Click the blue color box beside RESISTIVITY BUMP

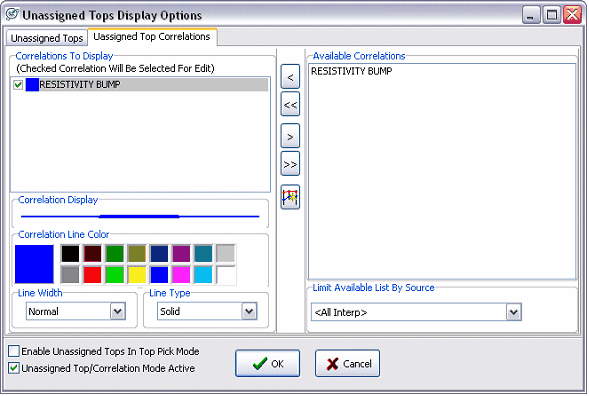32,85
